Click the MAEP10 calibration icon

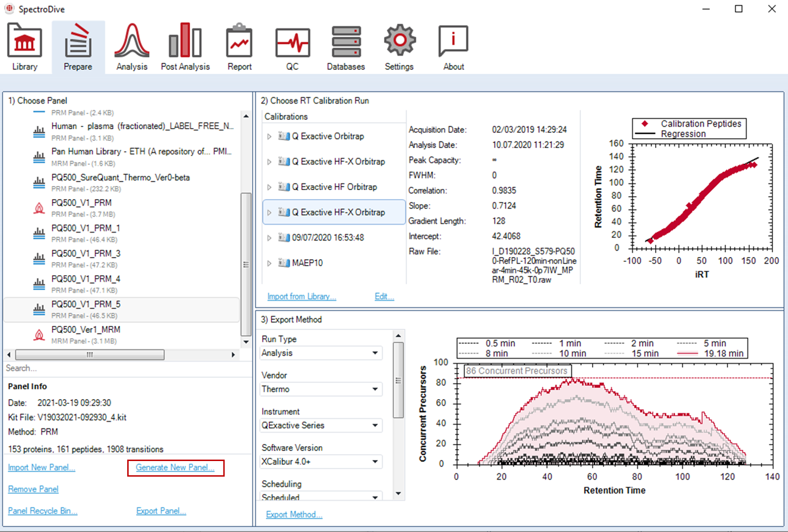[x=284, y=263]
